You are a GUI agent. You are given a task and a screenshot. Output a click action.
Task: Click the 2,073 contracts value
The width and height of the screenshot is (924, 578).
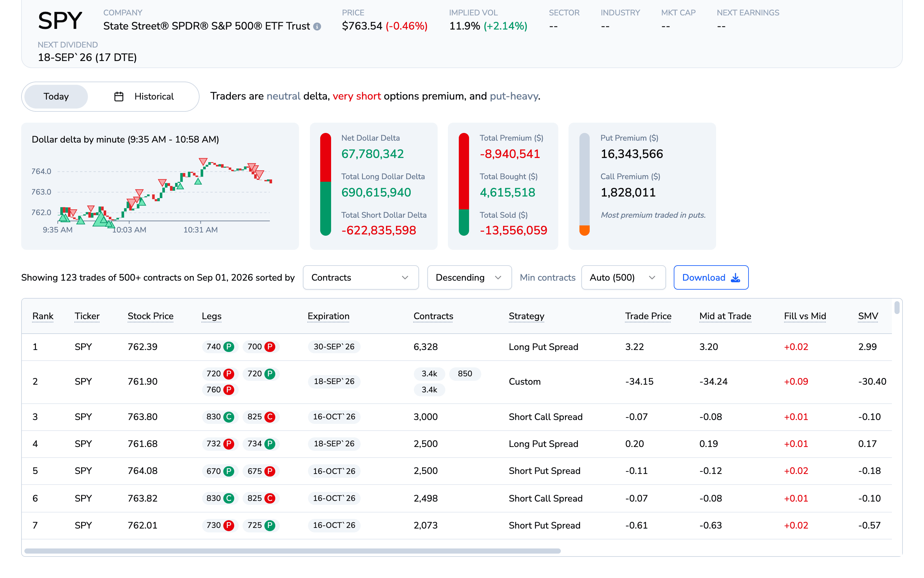(425, 525)
